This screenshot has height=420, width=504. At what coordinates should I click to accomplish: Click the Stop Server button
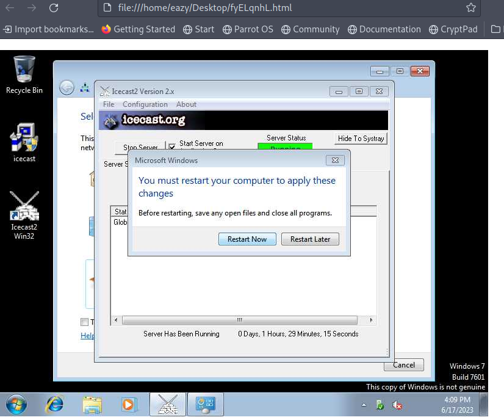(x=140, y=147)
